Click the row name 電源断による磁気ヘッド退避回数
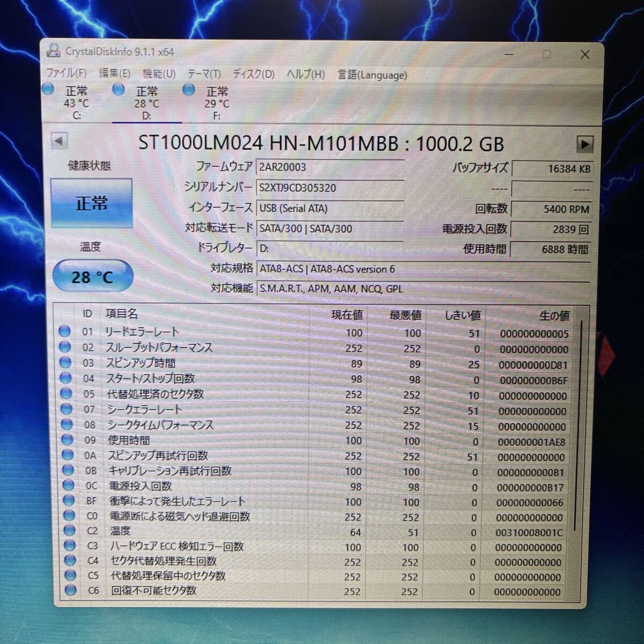Viewport: 644px width, 644px height. click(x=180, y=516)
